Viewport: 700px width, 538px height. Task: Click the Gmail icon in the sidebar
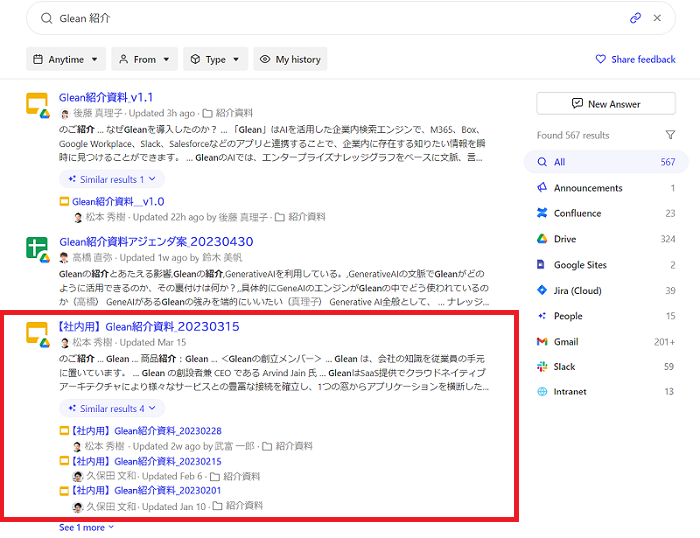click(x=542, y=342)
